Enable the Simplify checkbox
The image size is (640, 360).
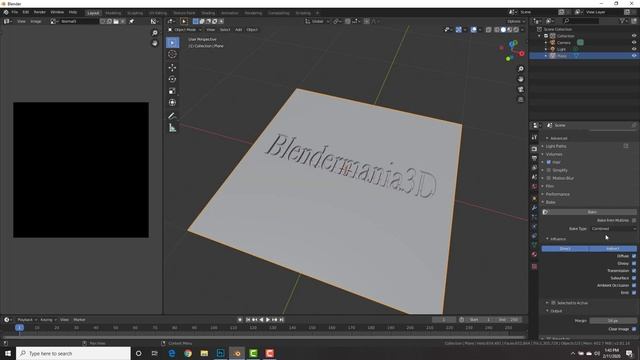click(549, 170)
